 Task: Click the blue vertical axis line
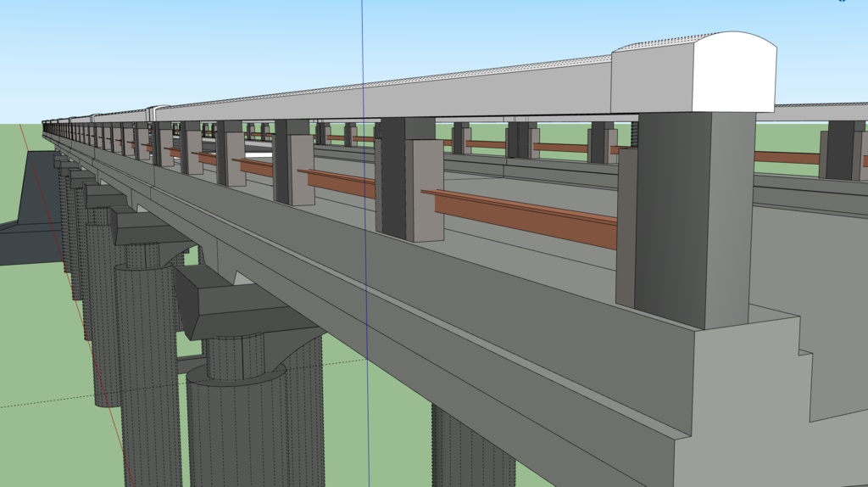(365, 243)
